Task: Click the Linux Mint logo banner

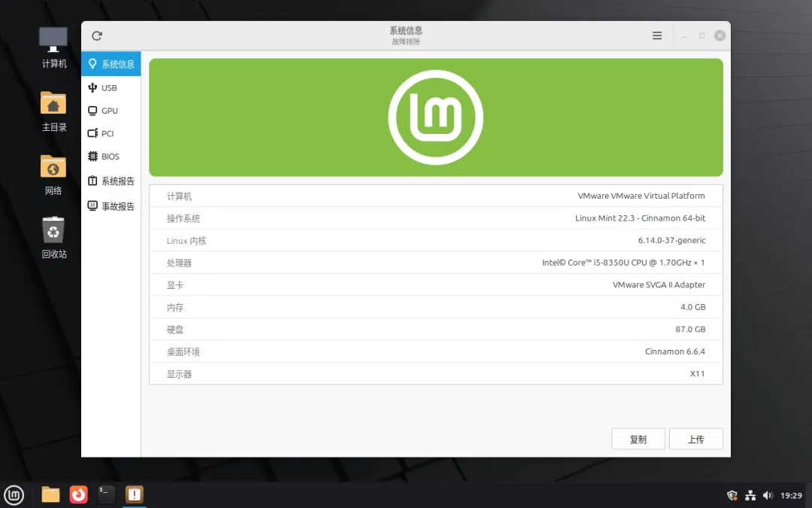Action: click(x=435, y=117)
